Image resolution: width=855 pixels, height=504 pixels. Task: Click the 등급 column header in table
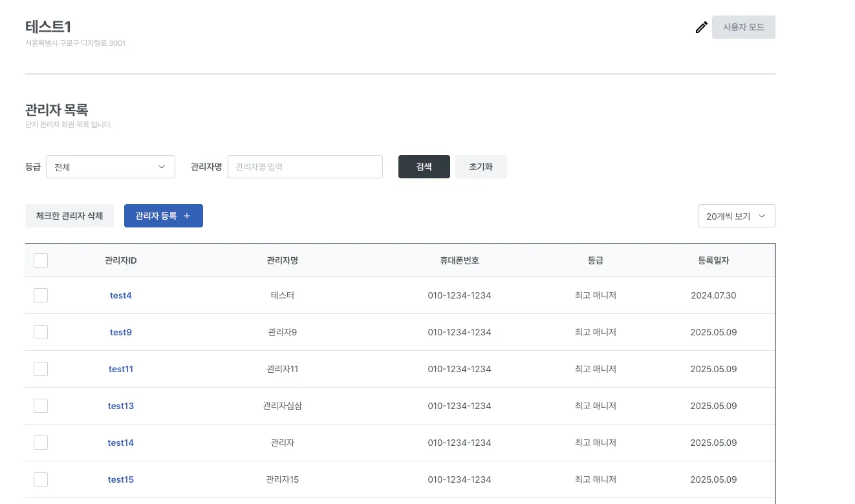[x=596, y=260]
